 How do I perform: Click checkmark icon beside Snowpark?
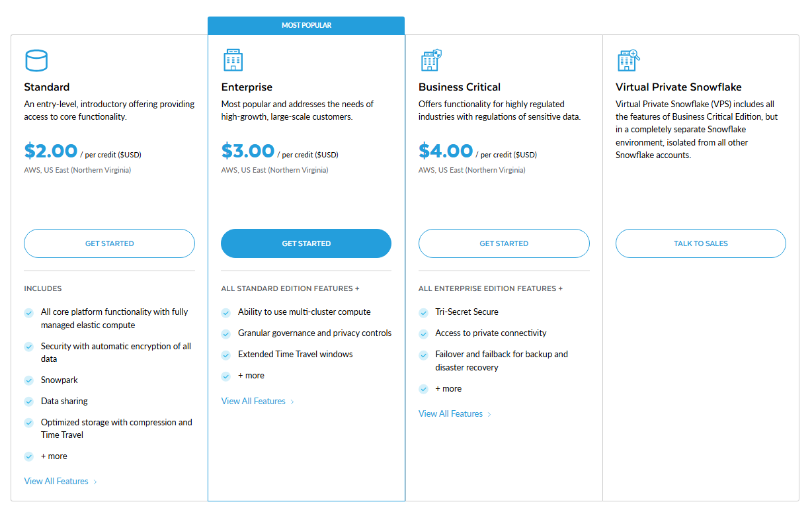coord(29,380)
